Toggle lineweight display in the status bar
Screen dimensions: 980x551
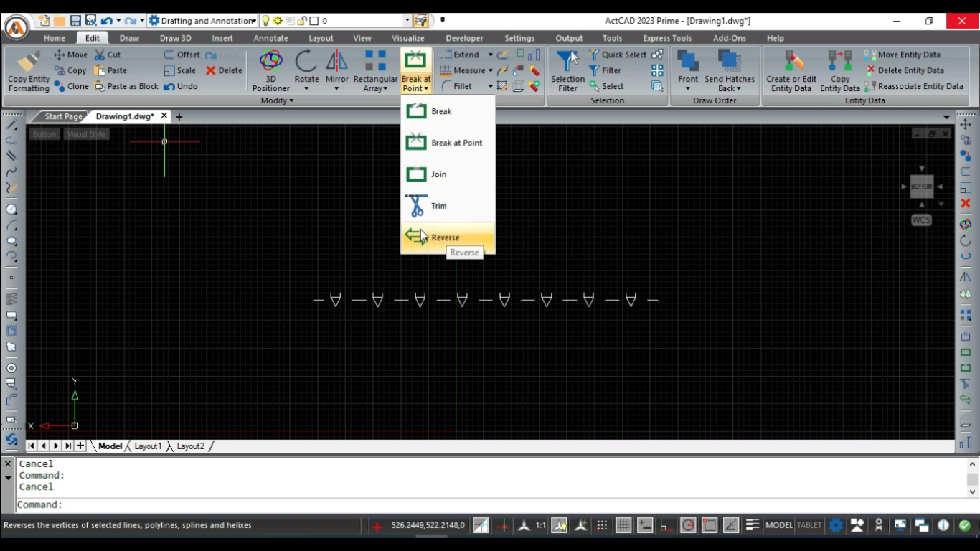click(753, 525)
